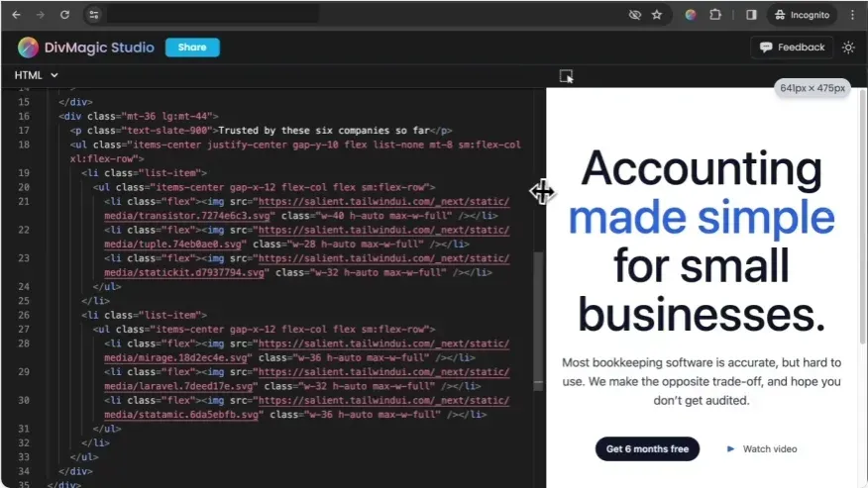Screen dimensions: 868x488
Task: Open the extensions puzzle icon
Action: [x=715, y=15]
